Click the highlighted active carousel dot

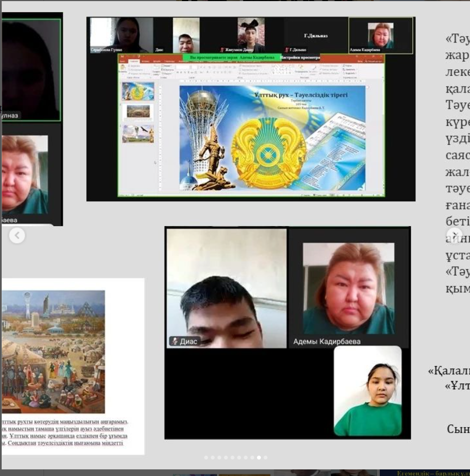[259, 457]
